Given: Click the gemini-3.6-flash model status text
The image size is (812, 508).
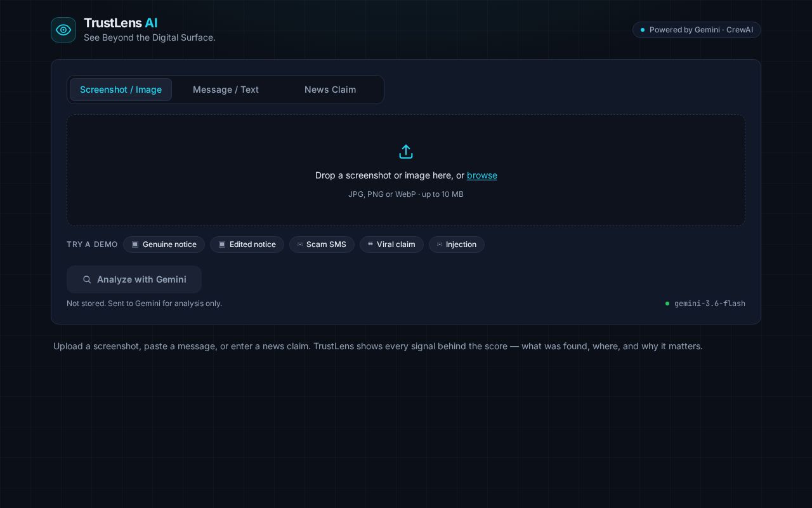Looking at the screenshot, I should click(x=709, y=304).
